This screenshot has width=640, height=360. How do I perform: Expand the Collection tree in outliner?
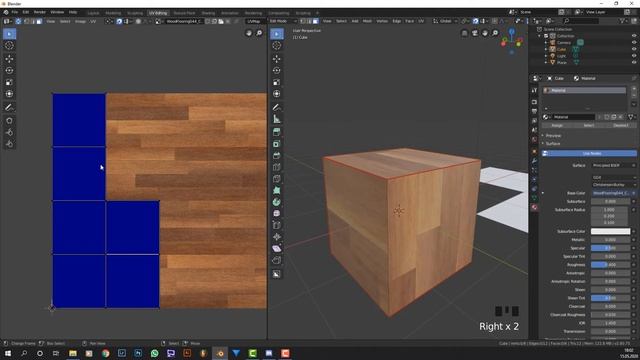(x=540, y=36)
